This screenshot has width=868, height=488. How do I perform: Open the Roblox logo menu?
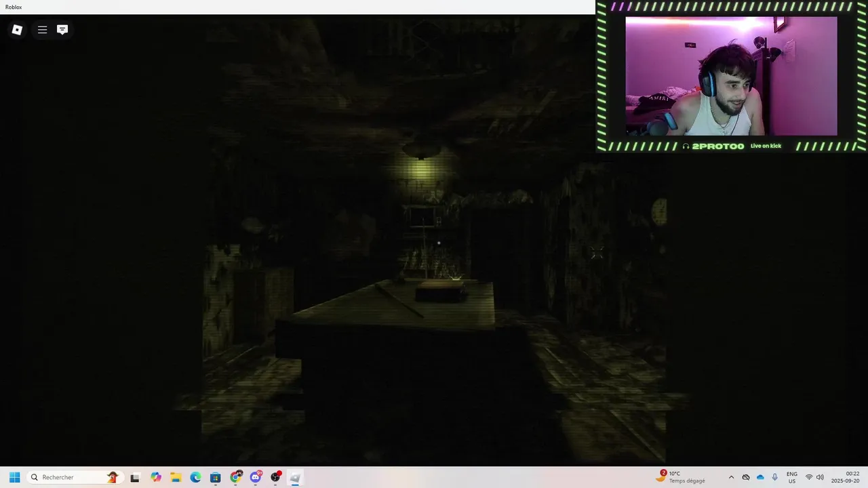(18, 30)
